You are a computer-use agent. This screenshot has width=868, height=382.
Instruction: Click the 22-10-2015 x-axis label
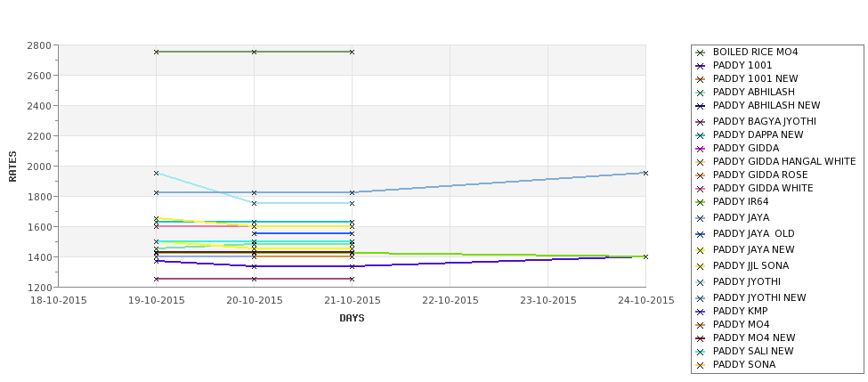click(450, 301)
